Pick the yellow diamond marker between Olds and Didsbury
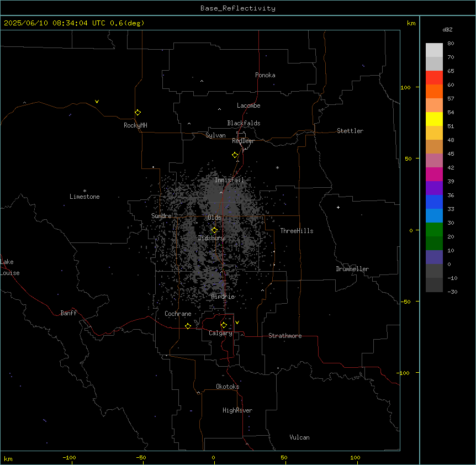The image size is (476, 465). click(214, 230)
